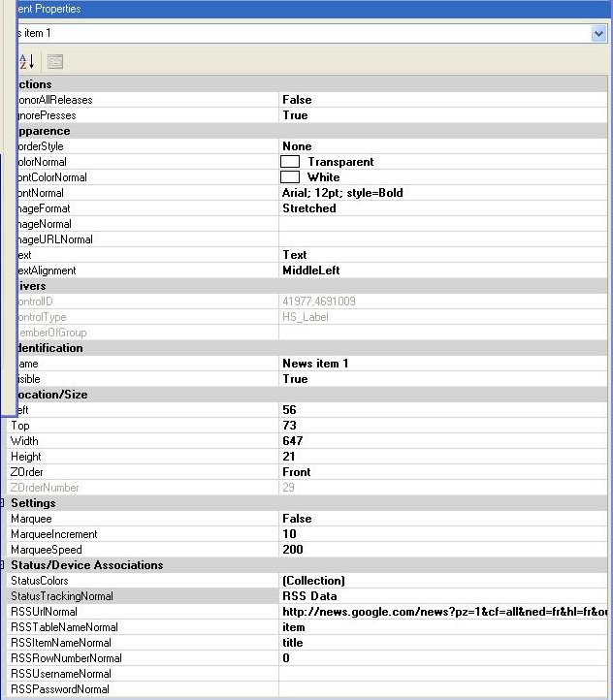The image size is (613, 700).
Task: Select the StatusTrackingNormal property label
Action: point(62,596)
